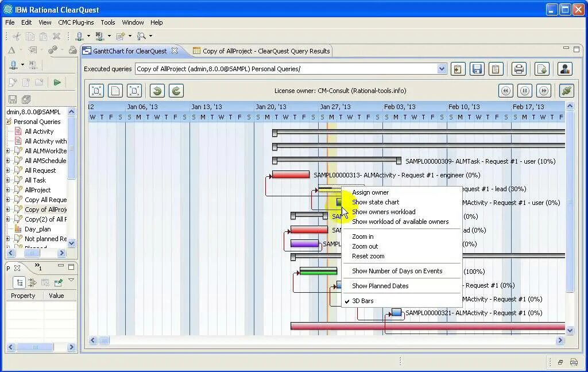Open the File menu
This screenshot has height=372, width=588.
[x=10, y=22]
